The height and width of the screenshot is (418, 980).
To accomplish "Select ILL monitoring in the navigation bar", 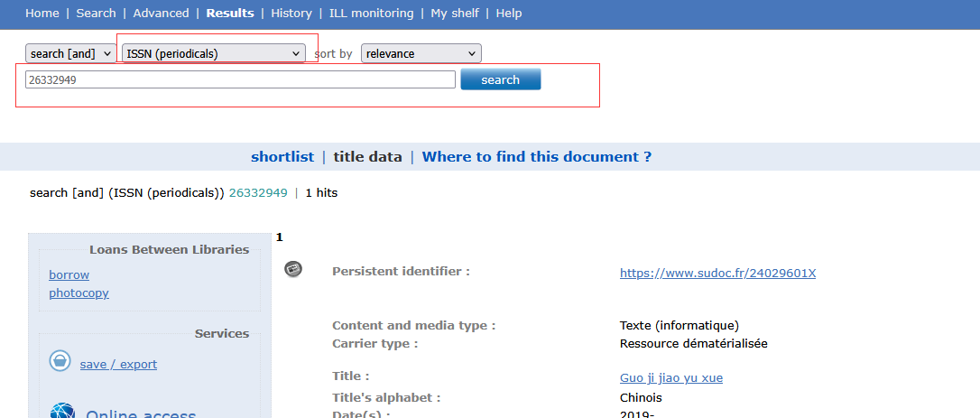I will click(371, 14).
